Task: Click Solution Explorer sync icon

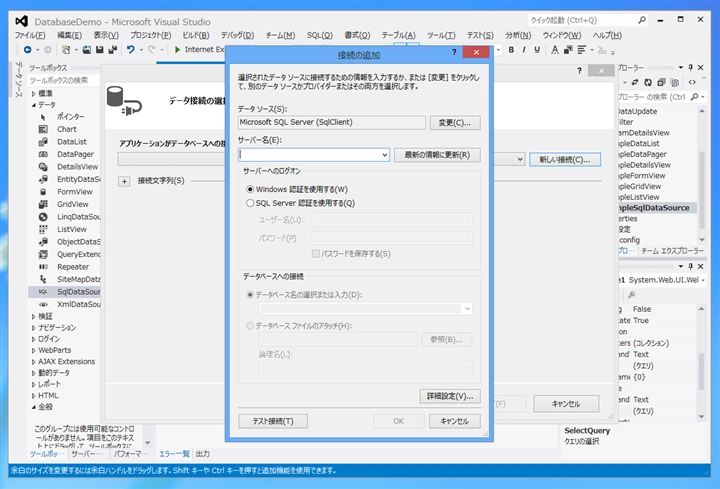Action: pyautogui.click(x=635, y=82)
